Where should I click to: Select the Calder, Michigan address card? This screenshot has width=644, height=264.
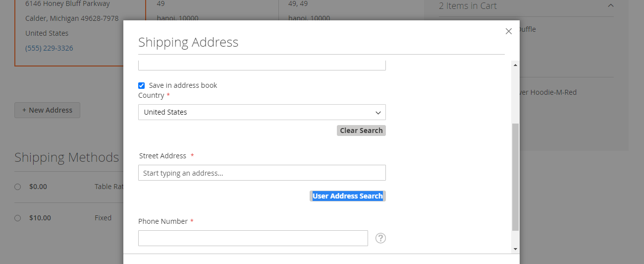point(72,18)
